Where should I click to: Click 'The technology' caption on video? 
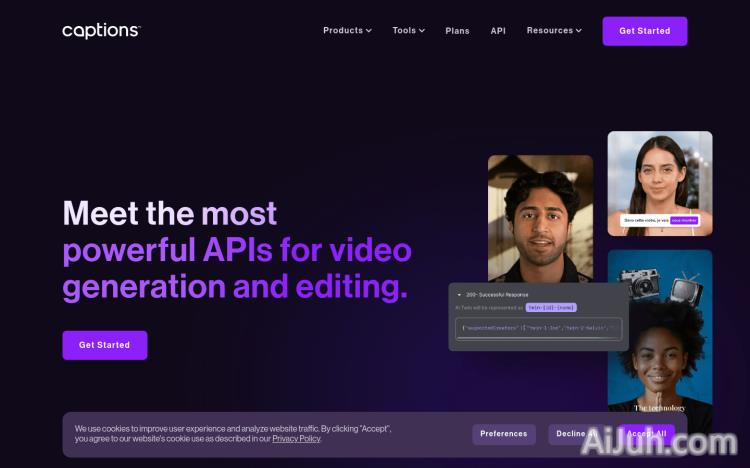coord(660,408)
